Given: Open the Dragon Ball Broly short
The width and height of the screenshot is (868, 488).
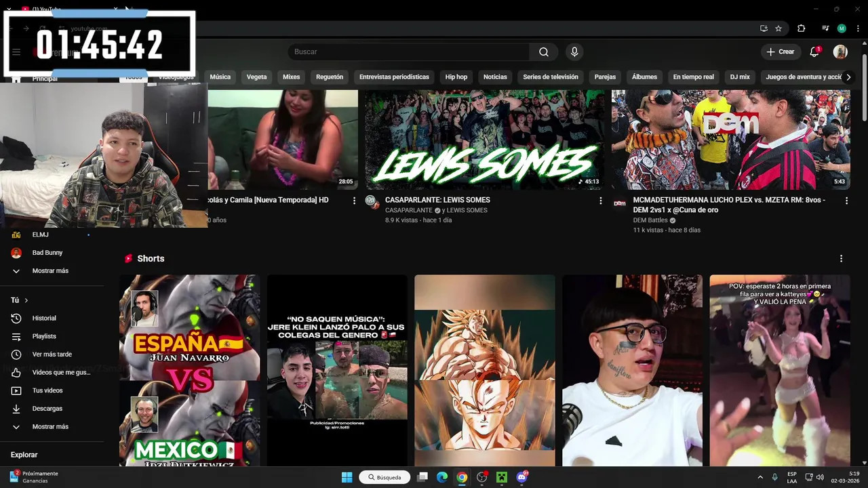Looking at the screenshot, I should [485, 370].
